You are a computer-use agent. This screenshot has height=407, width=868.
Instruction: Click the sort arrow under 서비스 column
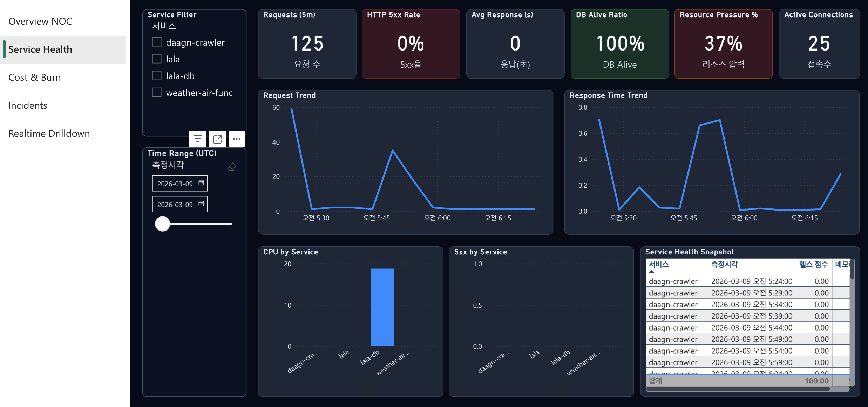(x=651, y=272)
